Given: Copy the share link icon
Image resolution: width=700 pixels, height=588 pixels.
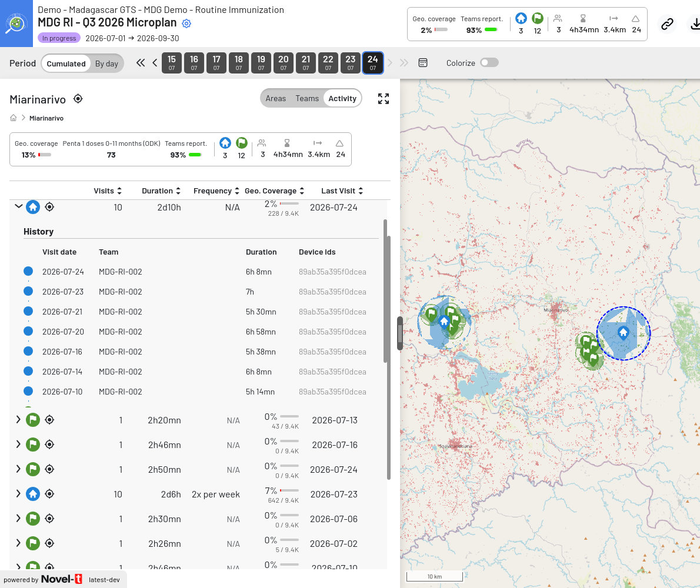Looking at the screenshot, I should tap(667, 24).
